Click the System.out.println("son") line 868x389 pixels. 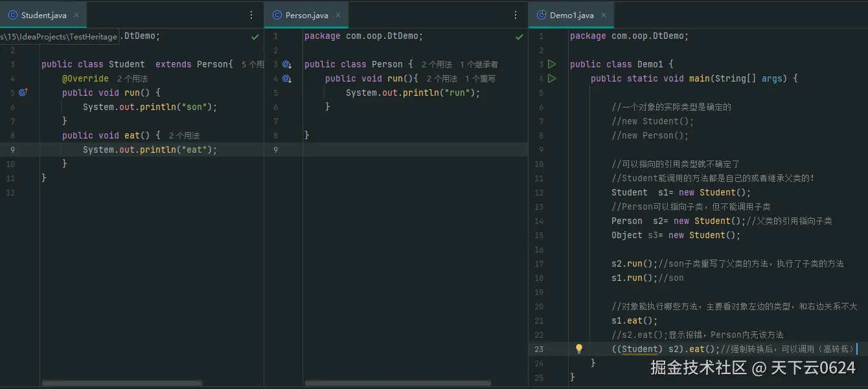pyautogui.click(x=150, y=107)
